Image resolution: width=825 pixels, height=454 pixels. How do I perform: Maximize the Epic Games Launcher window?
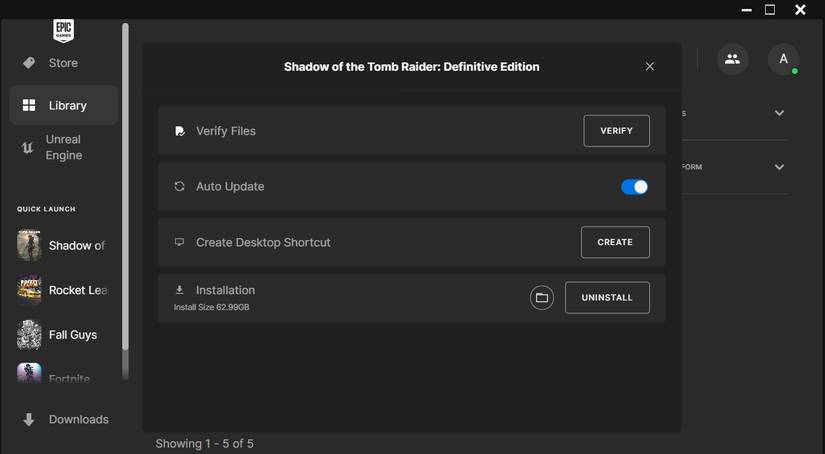tap(770, 10)
